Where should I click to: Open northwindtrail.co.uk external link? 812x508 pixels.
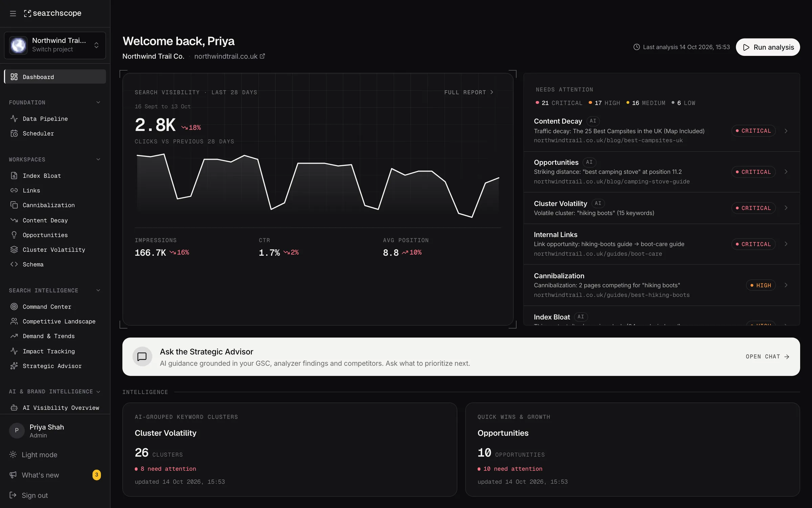(x=229, y=56)
